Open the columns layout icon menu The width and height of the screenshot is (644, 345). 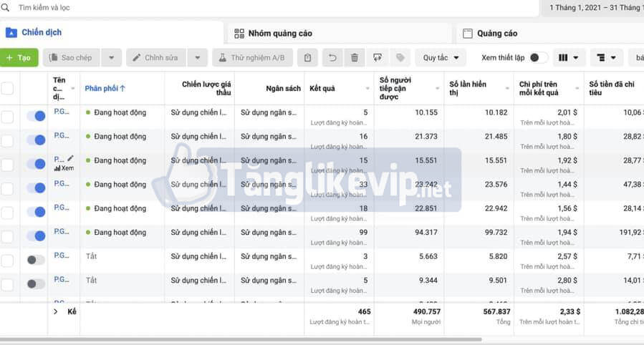click(569, 58)
